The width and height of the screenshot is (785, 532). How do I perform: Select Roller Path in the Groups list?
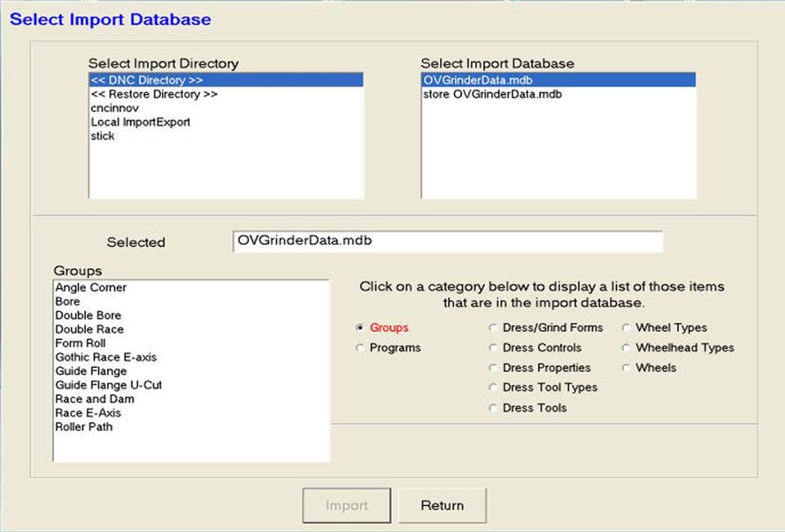tap(84, 427)
